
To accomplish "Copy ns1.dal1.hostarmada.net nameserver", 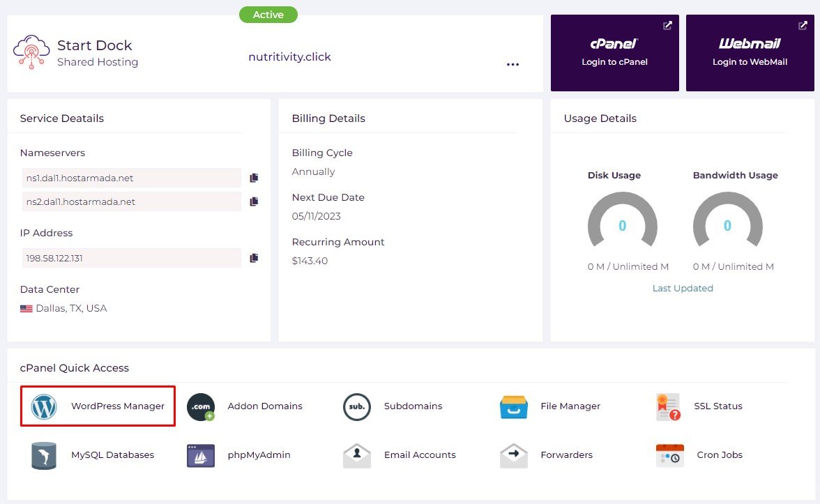I will point(254,178).
